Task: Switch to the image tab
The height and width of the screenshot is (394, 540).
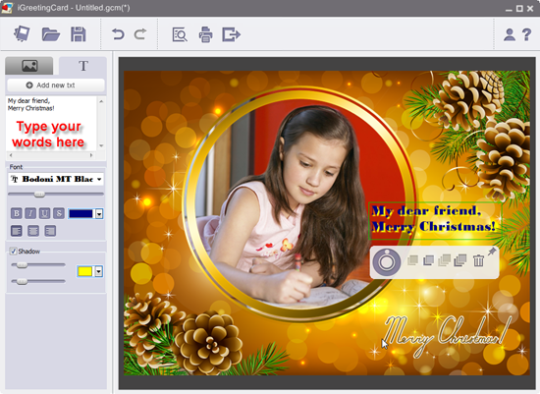Action: pos(29,65)
